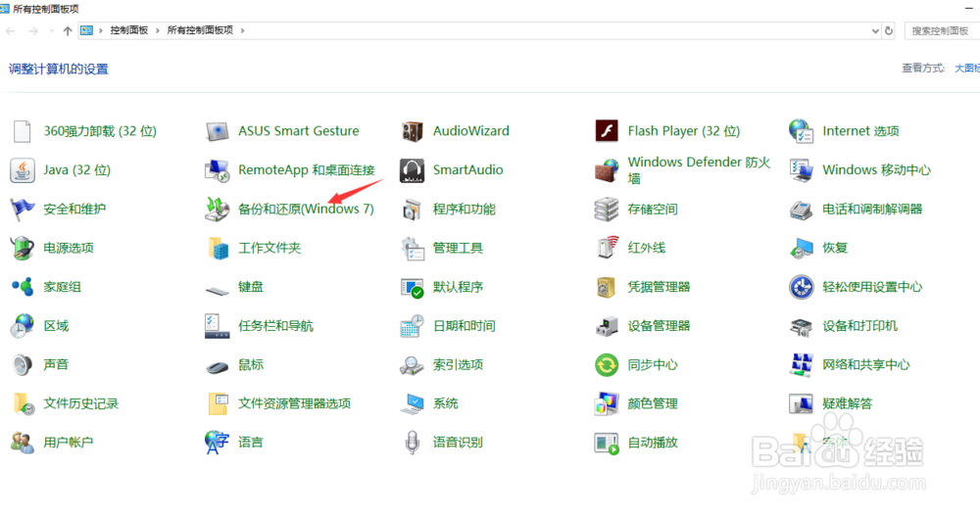Open 红外线 icon
The height and width of the screenshot is (516, 980).
[607, 248]
